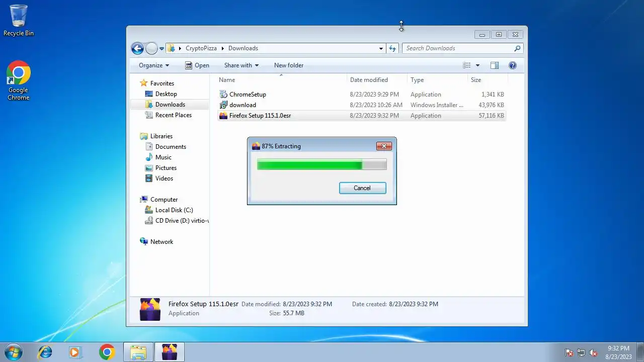Screen dimensions: 644x362
Task: Click the ChromeSetup file name
Action: pos(248,95)
